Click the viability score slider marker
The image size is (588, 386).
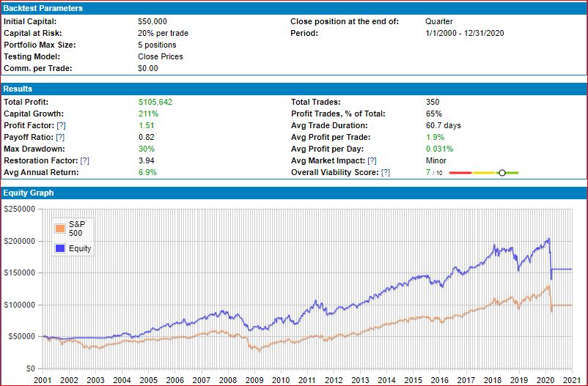pos(502,173)
